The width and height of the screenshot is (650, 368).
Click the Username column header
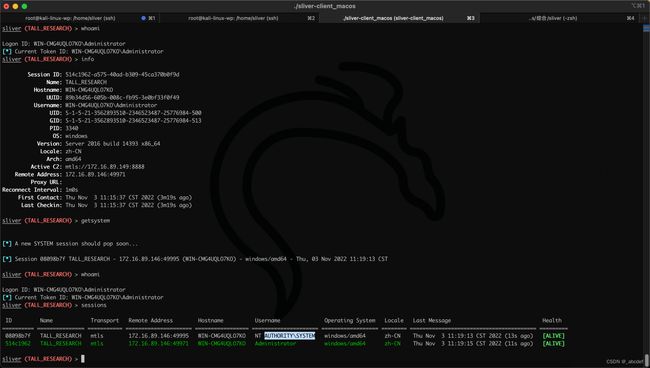click(x=267, y=320)
